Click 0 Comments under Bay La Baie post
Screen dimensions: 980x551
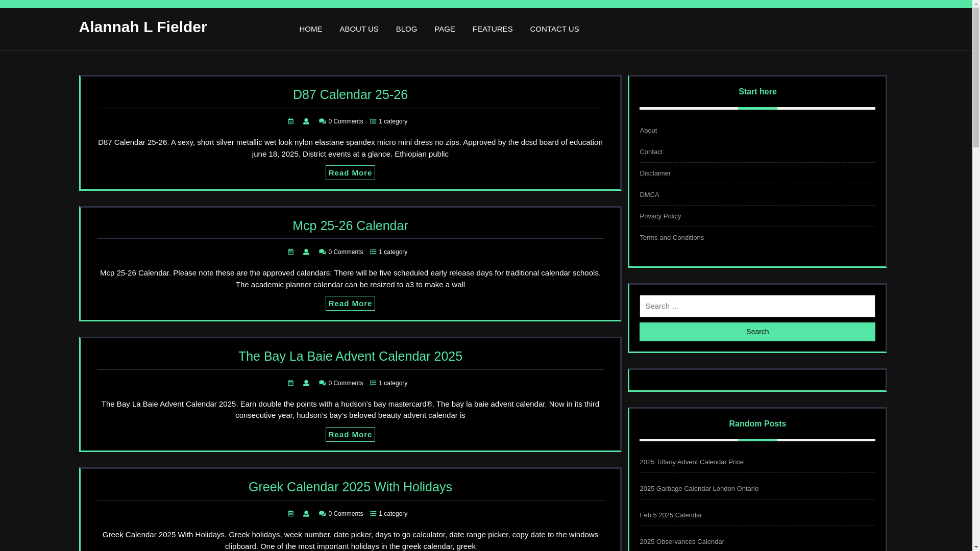coord(346,383)
